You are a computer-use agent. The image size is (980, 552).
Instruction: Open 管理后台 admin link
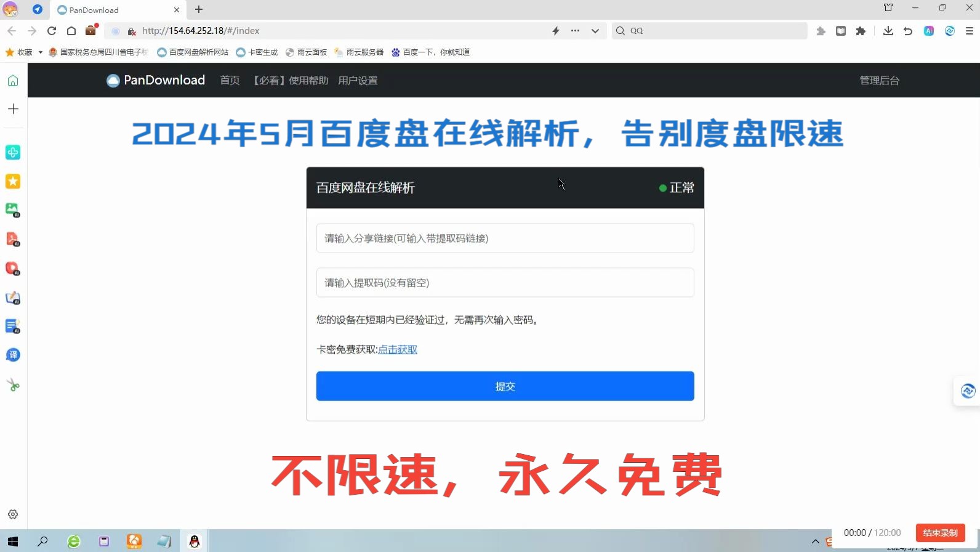click(879, 81)
